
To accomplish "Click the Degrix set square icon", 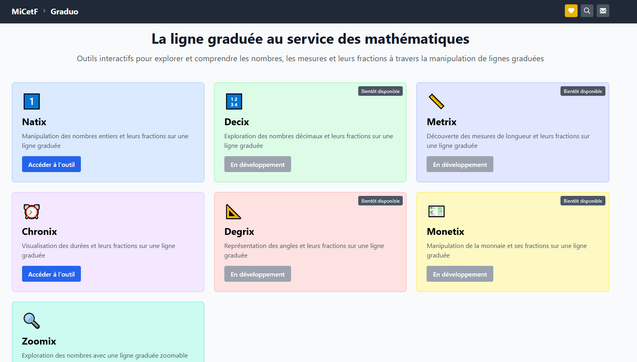I will pyautogui.click(x=233, y=211).
